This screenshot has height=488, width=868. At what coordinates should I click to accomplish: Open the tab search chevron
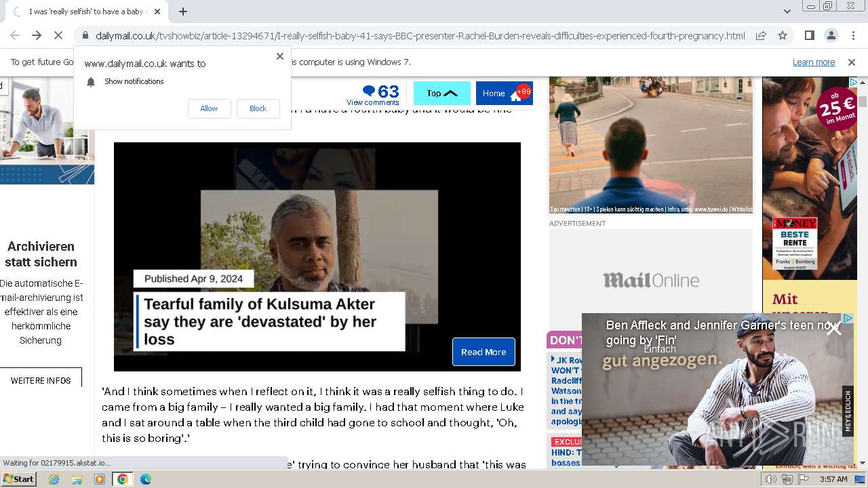coord(787,12)
